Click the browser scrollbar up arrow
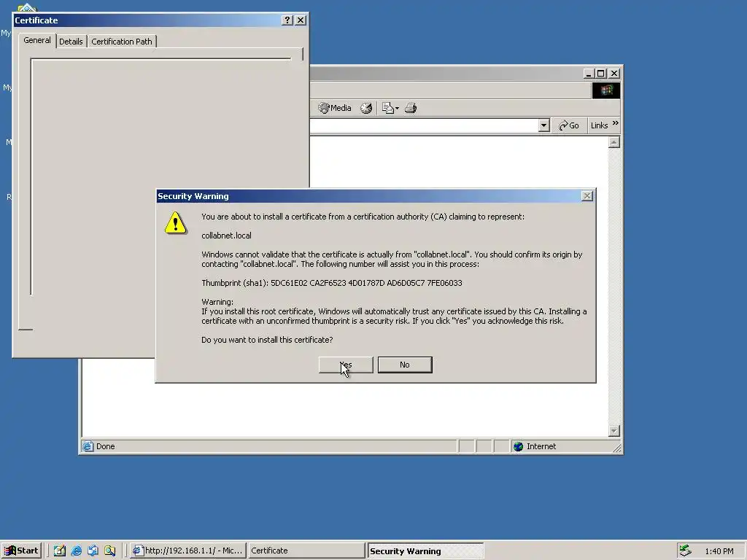 click(614, 142)
